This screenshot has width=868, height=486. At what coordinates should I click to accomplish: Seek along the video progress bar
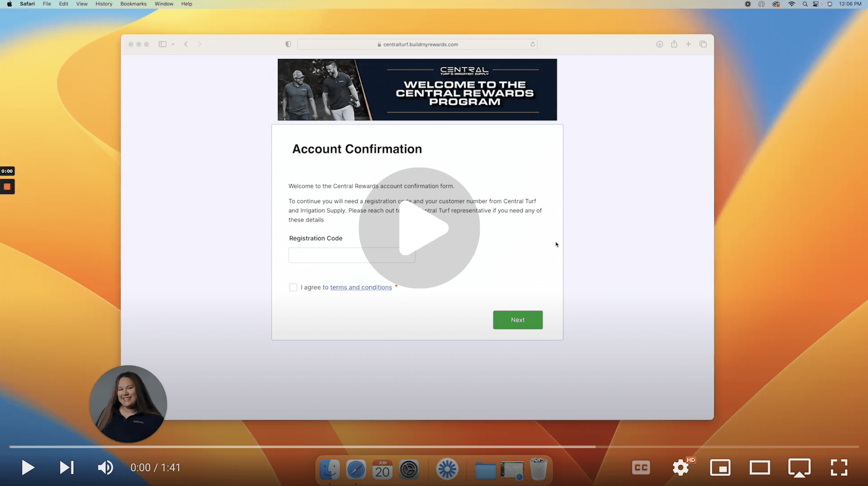point(434,447)
